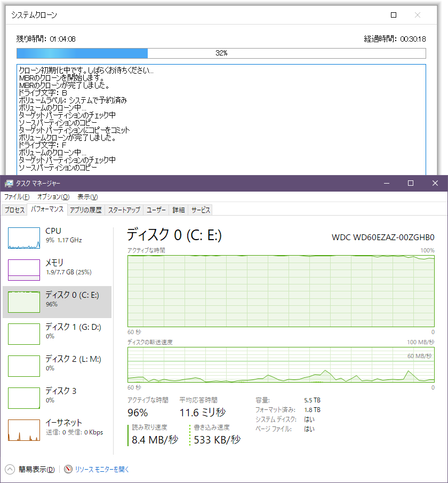
Task: Switch to the プロセス tab
Action: click(14, 210)
